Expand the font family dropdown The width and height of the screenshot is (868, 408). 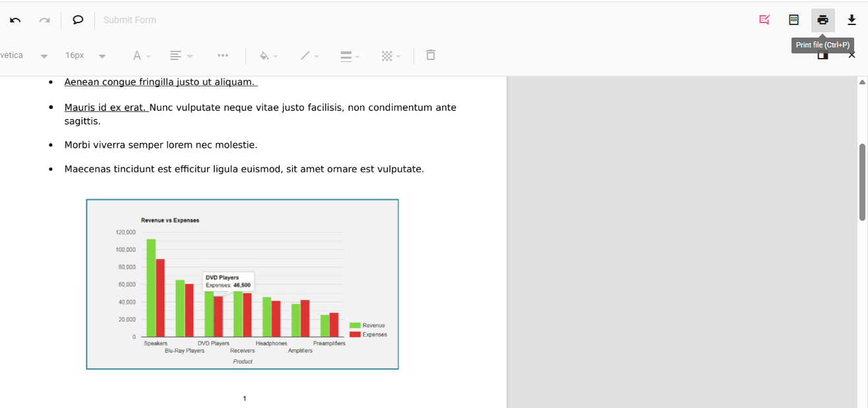click(44, 56)
